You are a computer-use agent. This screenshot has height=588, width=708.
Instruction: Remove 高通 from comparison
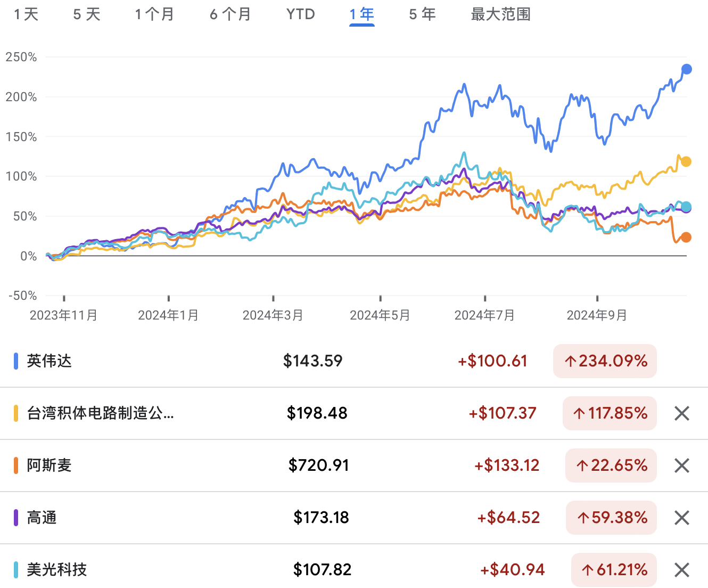[x=682, y=518]
